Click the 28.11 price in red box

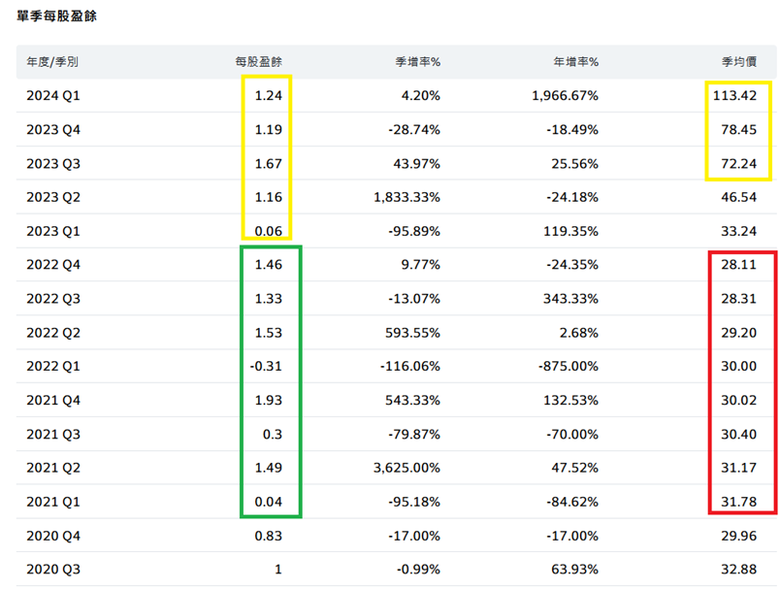pyautogui.click(x=739, y=265)
